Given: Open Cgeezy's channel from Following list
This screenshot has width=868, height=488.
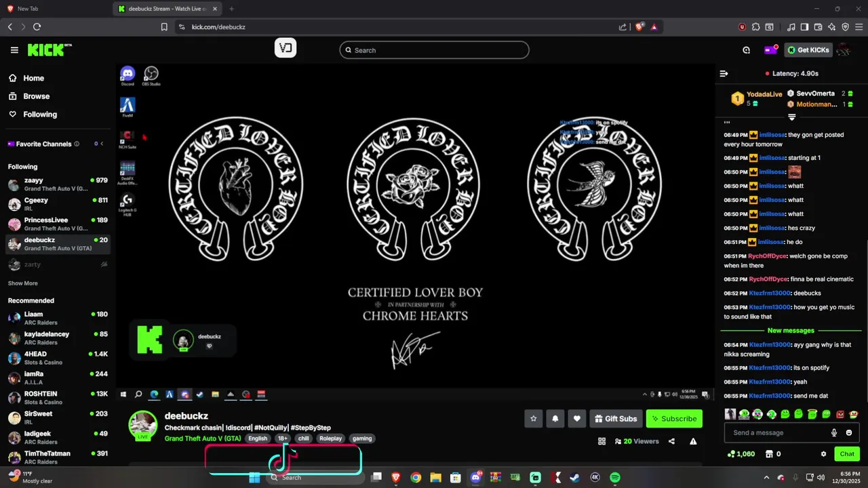Looking at the screenshot, I should point(58,204).
